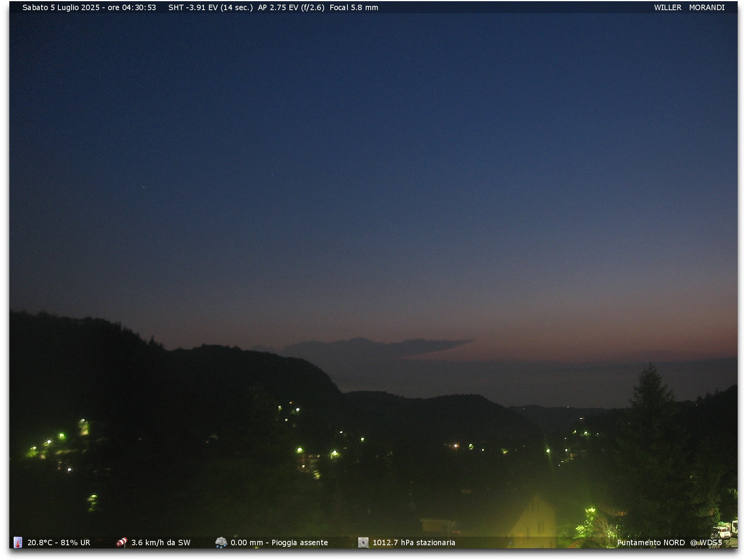Screen dimensions: 747x560
Task: Click the Focal 5.8 mm text
Action: click(x=354, y=7)
